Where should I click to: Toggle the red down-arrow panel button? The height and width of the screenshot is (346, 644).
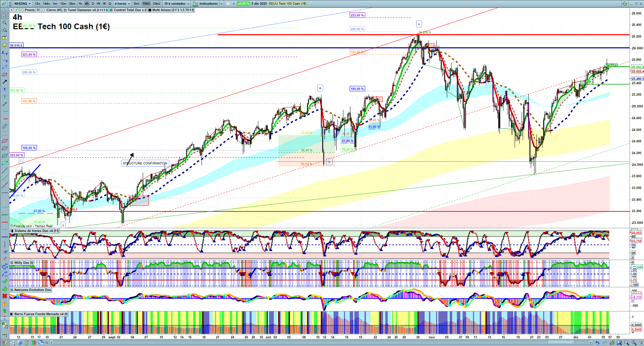pyautogui.click(x=12, y=10)
